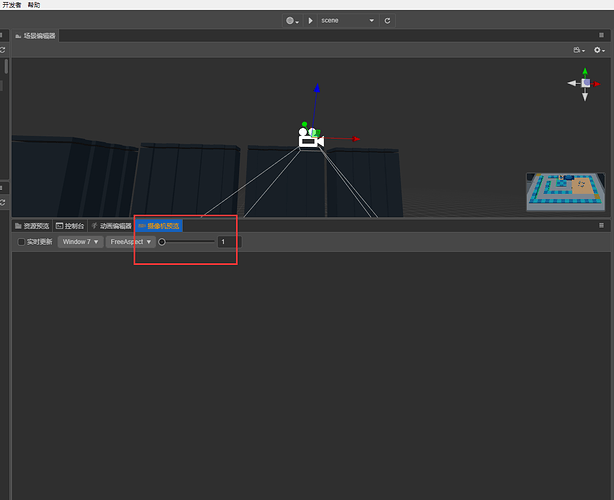Click the scale input field showing 1
Screen dimensions: 614x500
click(x=229, y=242)
